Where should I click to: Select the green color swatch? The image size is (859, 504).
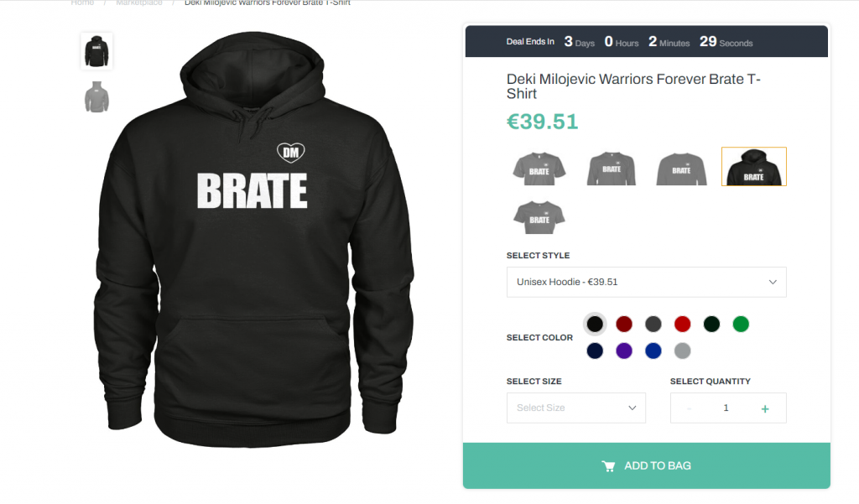(x=741, y=324)
